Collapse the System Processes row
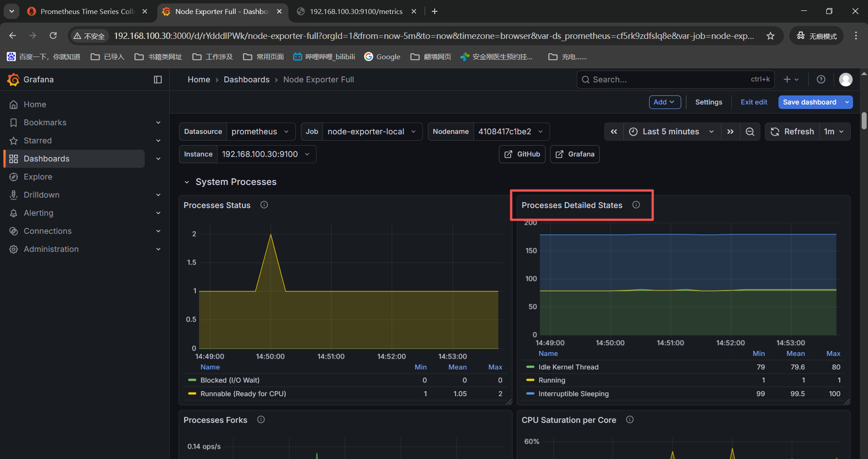Viewport: 868px width, 459px height. (186, 182)
